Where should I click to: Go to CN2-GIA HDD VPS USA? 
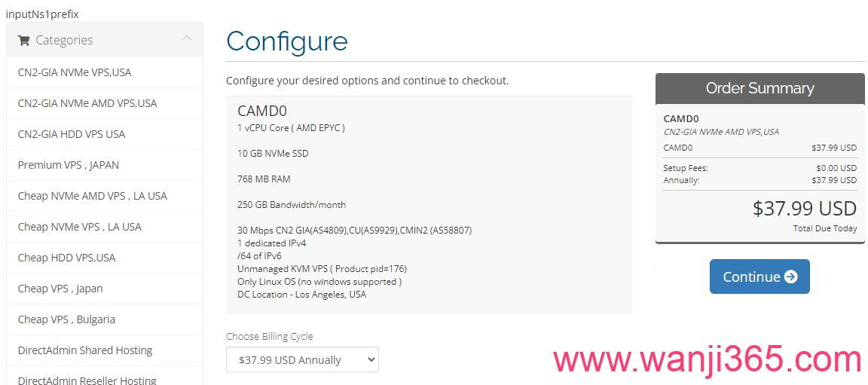[x=72, y=134]
